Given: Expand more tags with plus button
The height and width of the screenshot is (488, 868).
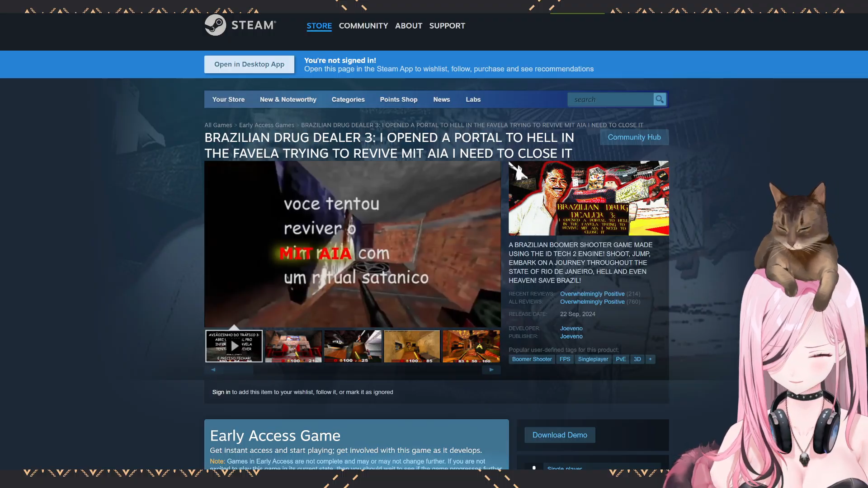Looking at the screenshot, I should pos(650,359).
